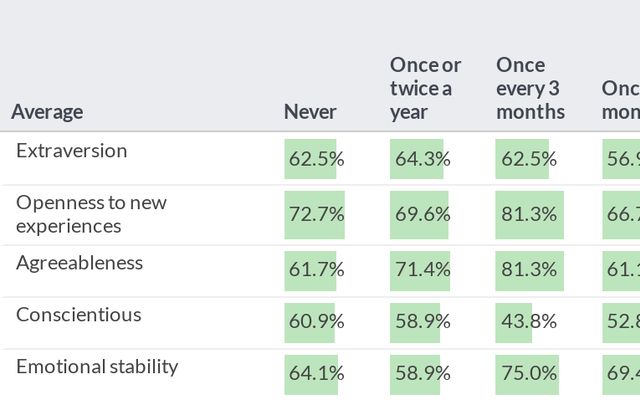
Task: Select the 72.7% Openness cell
Action: coord(316,215)
